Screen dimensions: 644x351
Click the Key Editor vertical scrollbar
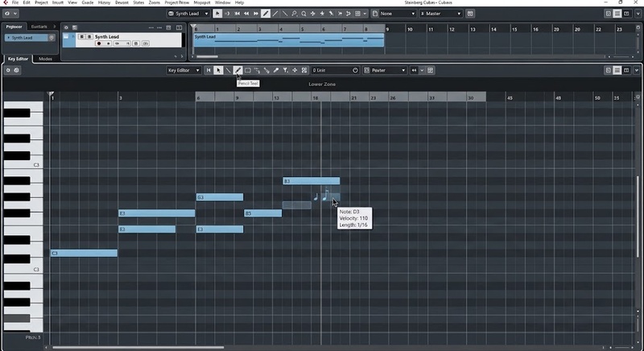[x=638, y=217]
